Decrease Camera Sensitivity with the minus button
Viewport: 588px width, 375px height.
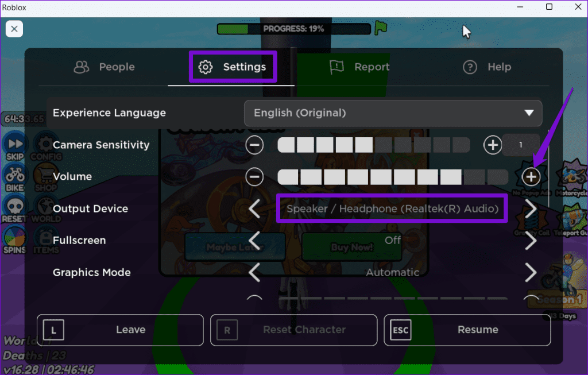(254, 145)
